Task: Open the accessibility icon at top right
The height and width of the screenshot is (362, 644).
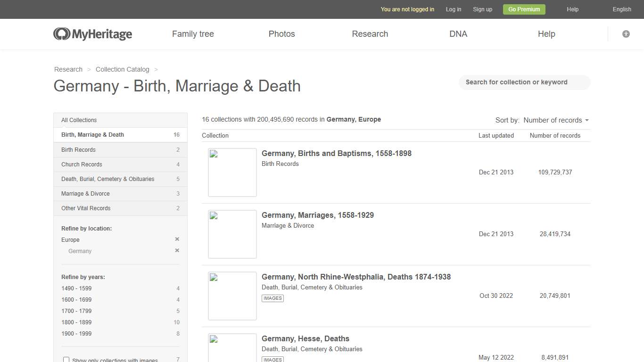Action: (x=626, y=33)
